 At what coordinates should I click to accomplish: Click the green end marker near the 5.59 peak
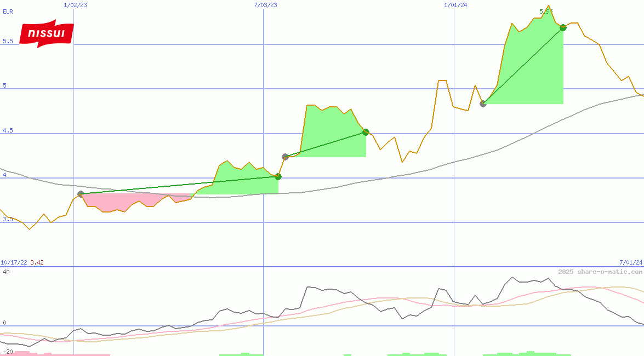point(563,27)
